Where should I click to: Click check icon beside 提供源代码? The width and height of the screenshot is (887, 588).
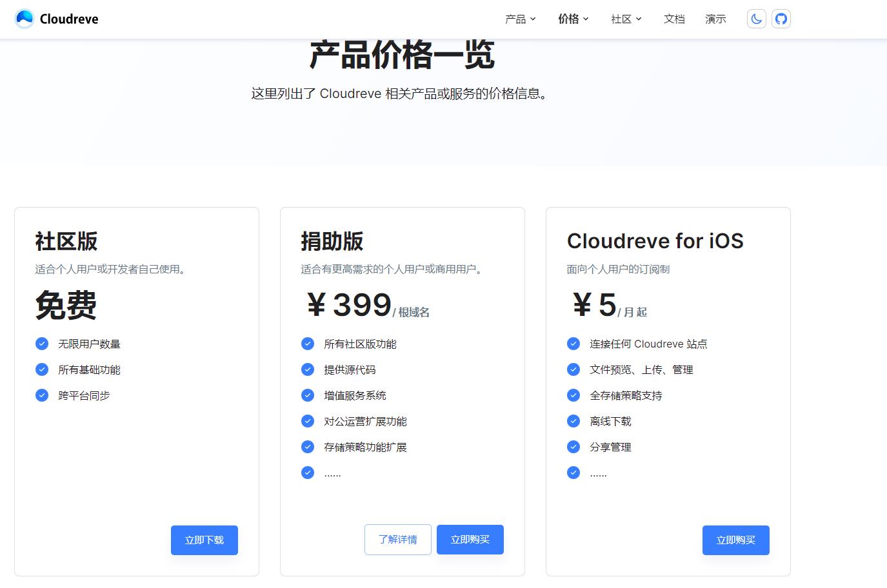pyautogui.click(x=308, y=369)
